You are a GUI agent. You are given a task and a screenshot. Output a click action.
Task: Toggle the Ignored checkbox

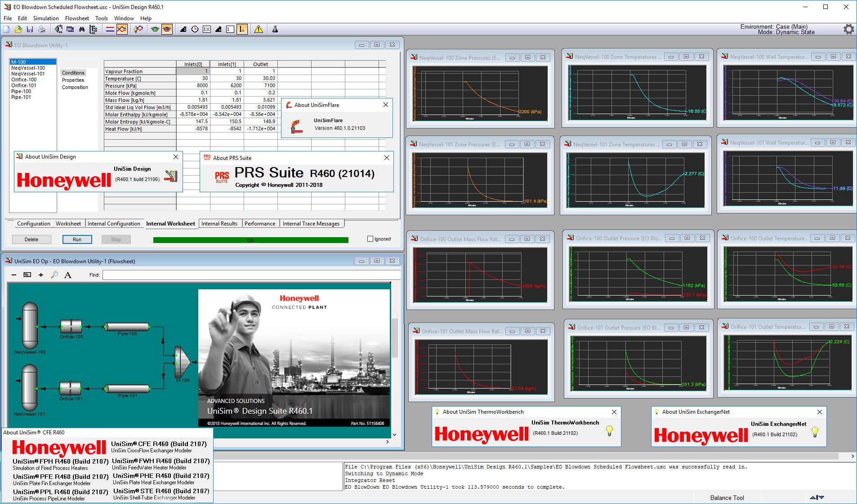pos(370,239)
